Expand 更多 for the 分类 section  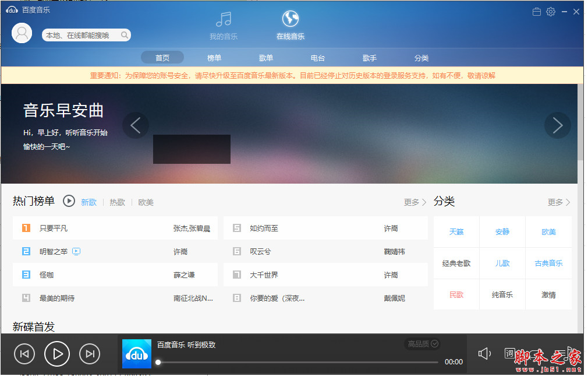(x=559, y=202)
